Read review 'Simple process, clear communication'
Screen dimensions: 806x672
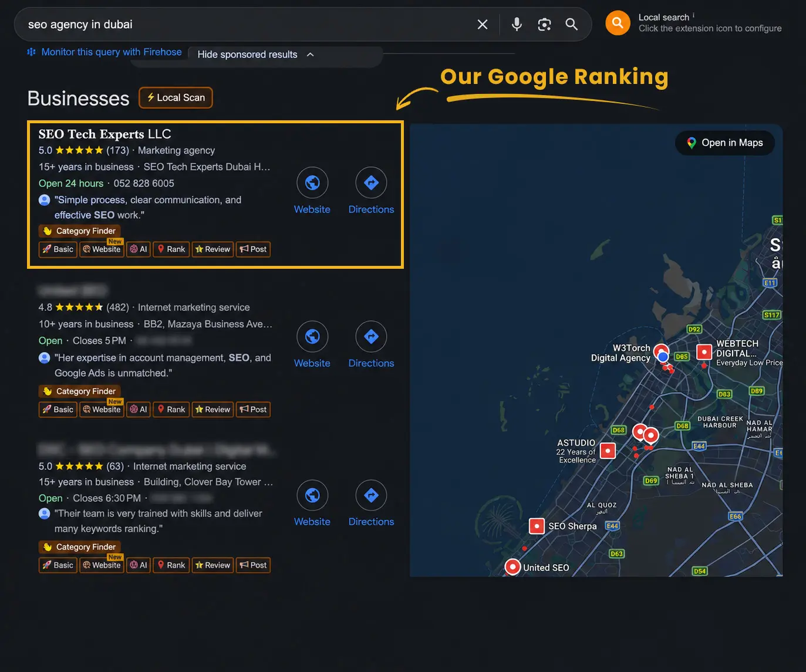point(148,207)
